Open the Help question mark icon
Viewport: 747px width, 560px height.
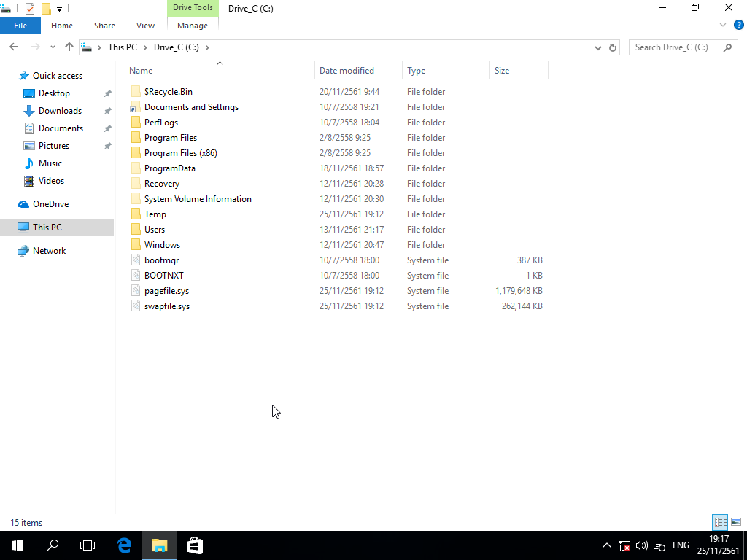pyautogui.click(x=738, y=25)
